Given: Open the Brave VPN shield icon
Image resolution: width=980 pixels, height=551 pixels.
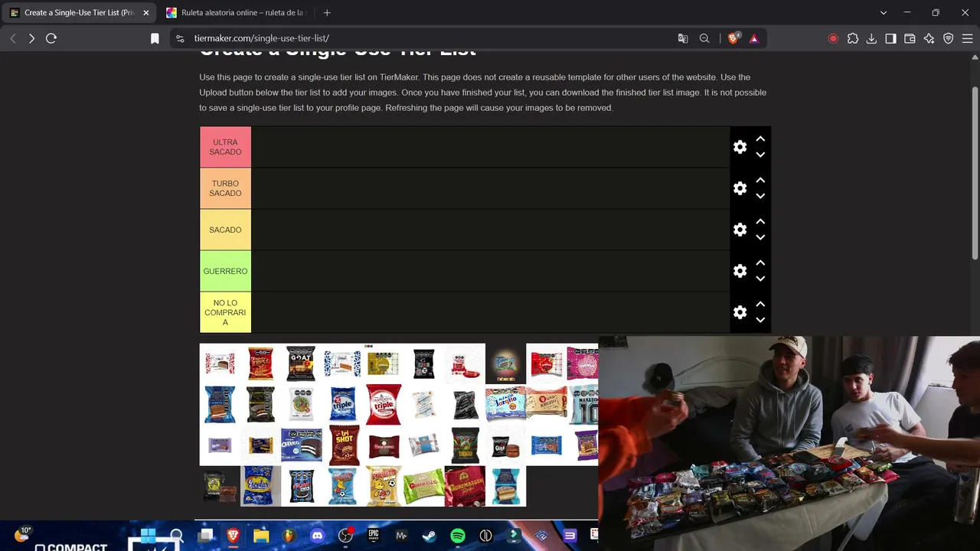Looking at the screenshot, I should pyautogui.click(x=948, y=38).
